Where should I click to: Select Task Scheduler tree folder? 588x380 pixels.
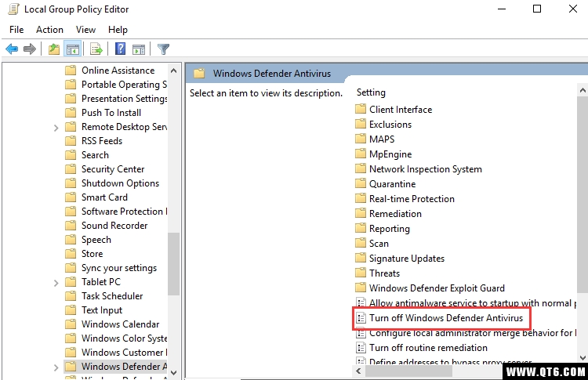pos(103,296)
